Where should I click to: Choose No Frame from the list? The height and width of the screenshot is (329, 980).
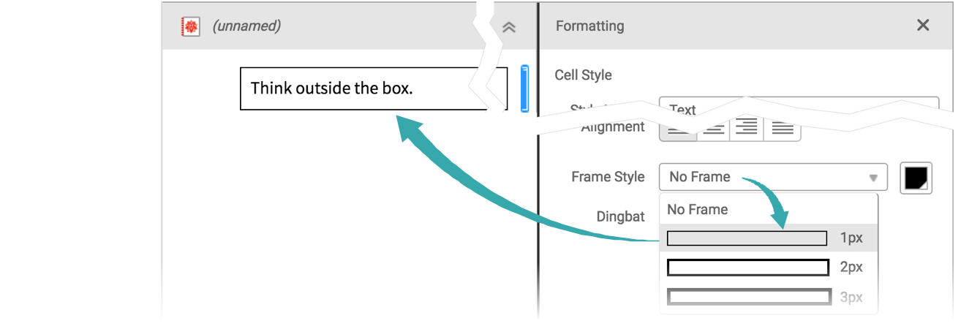[x=697, y=209]
